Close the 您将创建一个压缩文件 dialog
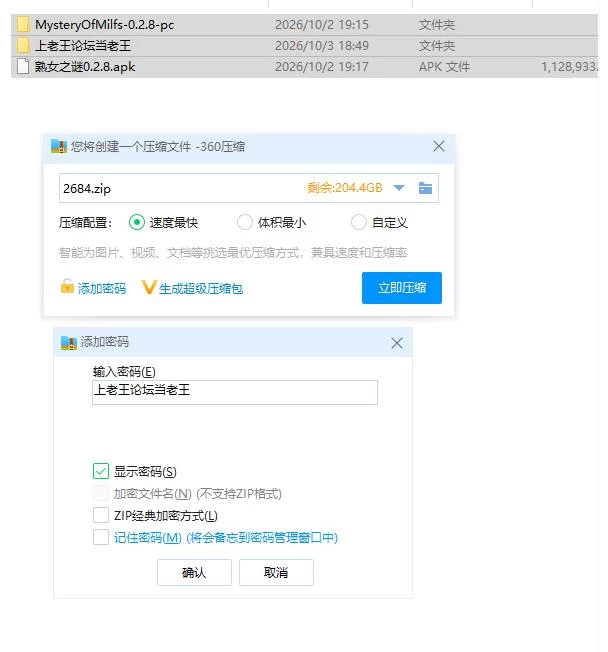Screen dimensions: 608x652 (439, 146)
